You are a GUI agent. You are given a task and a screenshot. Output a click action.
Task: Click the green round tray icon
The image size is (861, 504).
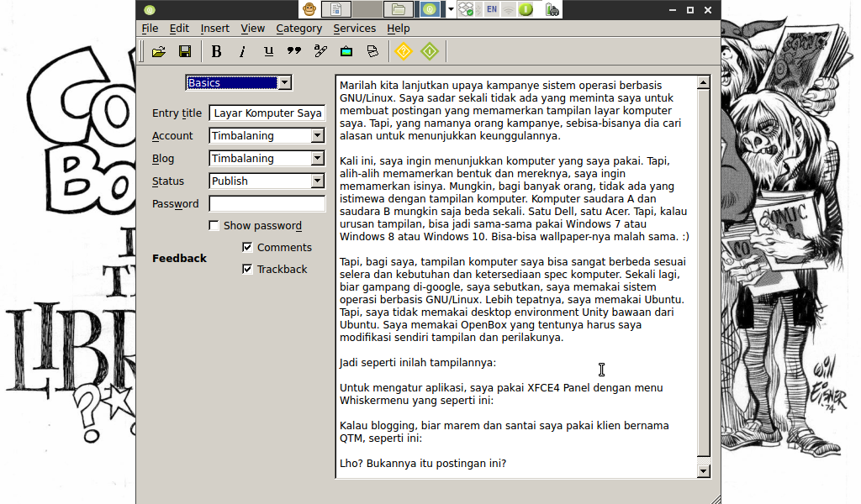coord(526,9)
